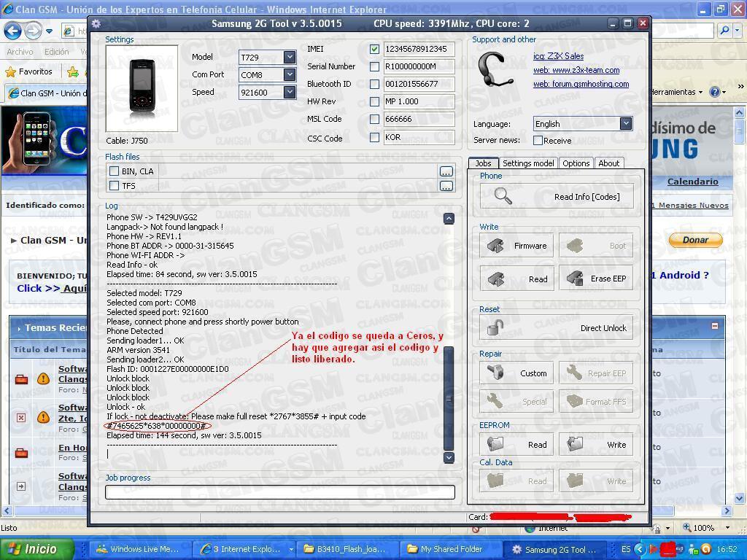This screenshot has height=560, width=747.
Task: Open the Model T729 dropdown
Action: 289,57
